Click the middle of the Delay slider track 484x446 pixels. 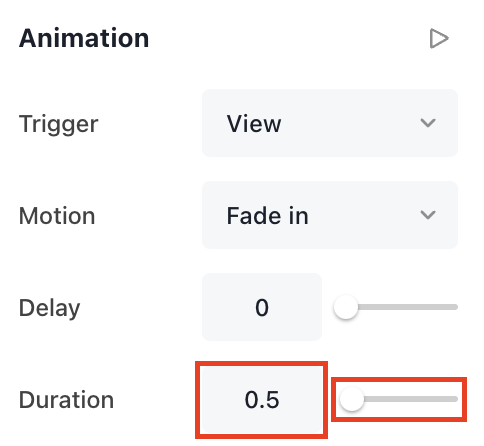(x=396, y=307)
